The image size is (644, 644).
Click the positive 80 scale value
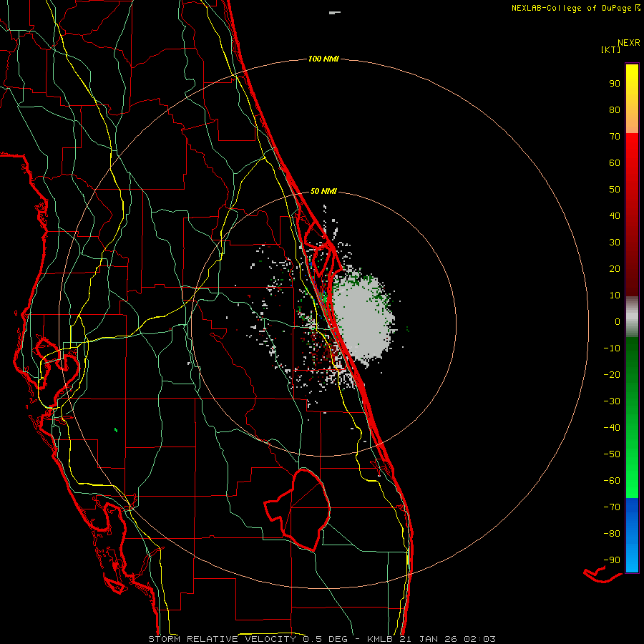click(615, 109)
